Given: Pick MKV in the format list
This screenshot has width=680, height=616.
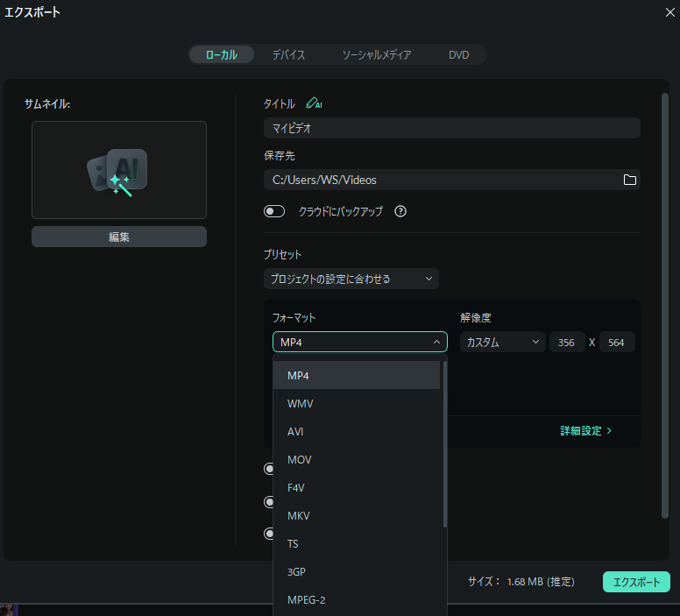Looking at the screenshot, I should tap(357, 516).
